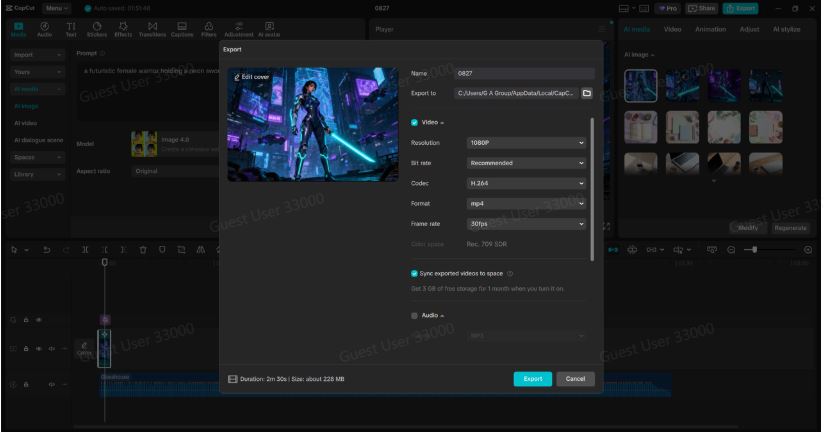Expand the Codec dropdown set to H.264
This screenshot has width=824, height=432.
coord(526,184)
